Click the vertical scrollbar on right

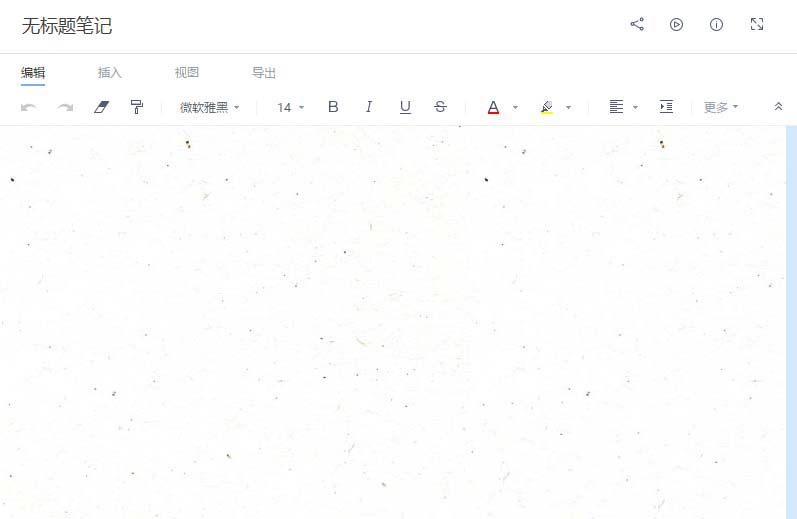(791, 322)
